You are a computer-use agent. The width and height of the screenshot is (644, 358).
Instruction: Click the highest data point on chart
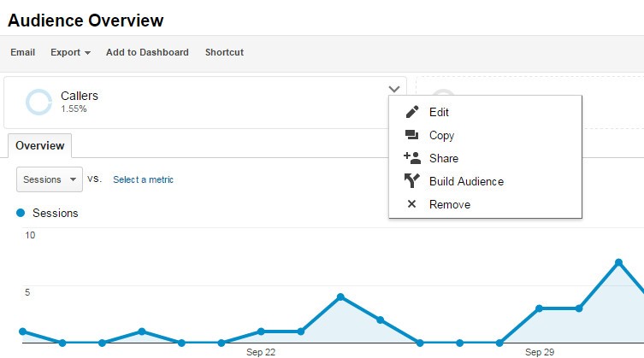[618, 262]
